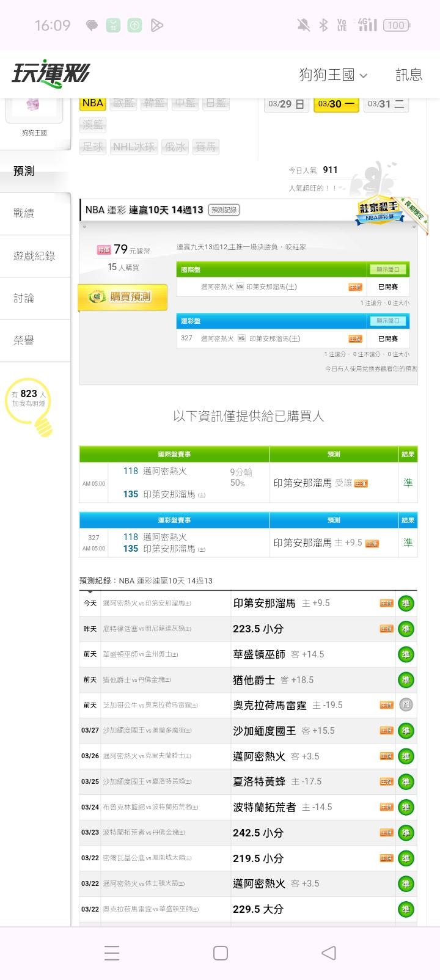Click the green 準 icon for today's record
The height and width of the screenshot is (980, 440).
click(x=406, y=604)
